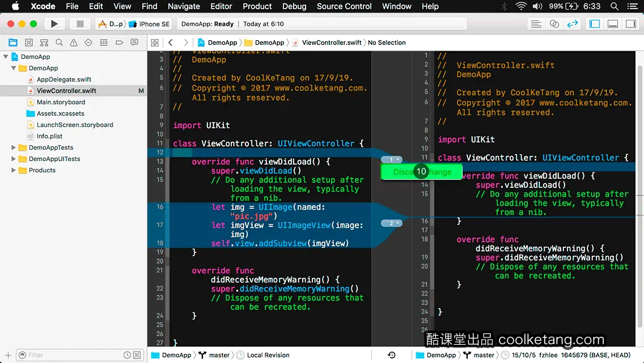Expand the Products folder

(14, 170)
